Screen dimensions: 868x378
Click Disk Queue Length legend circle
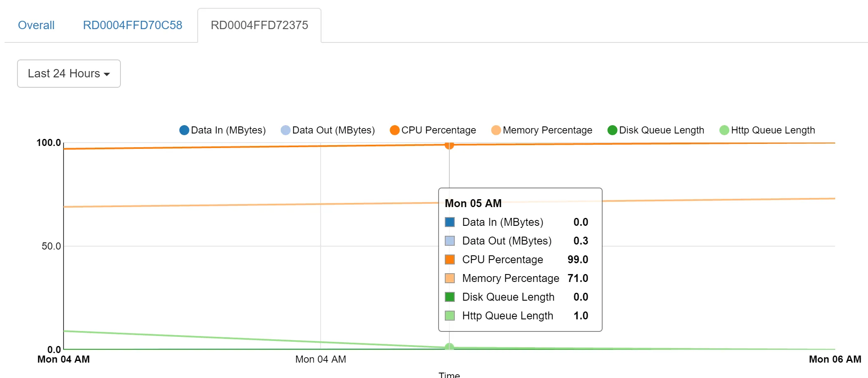612,130
